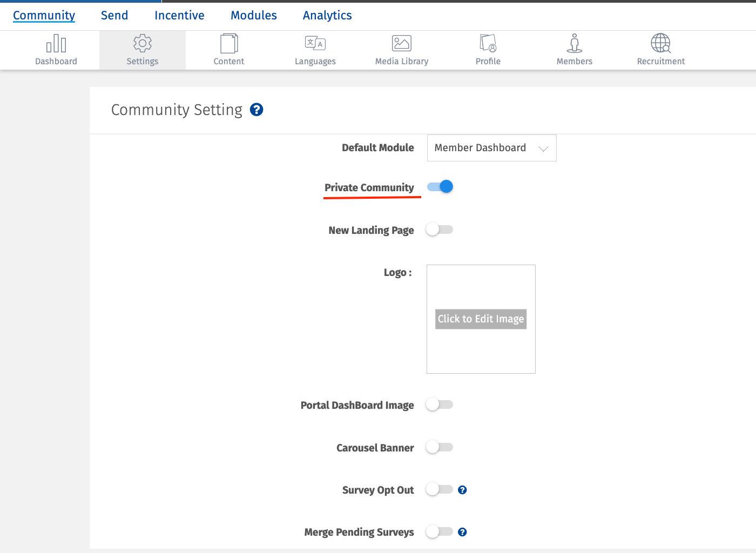Open the Dashboard section
The height and width of the screenshot is (553, 756).
tap(56, 49)
